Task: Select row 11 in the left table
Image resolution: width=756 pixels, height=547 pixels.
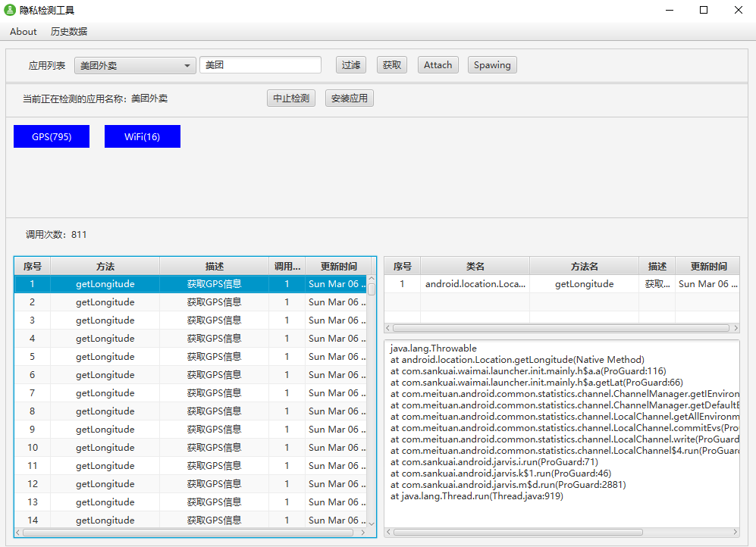Action: point(190,466)
